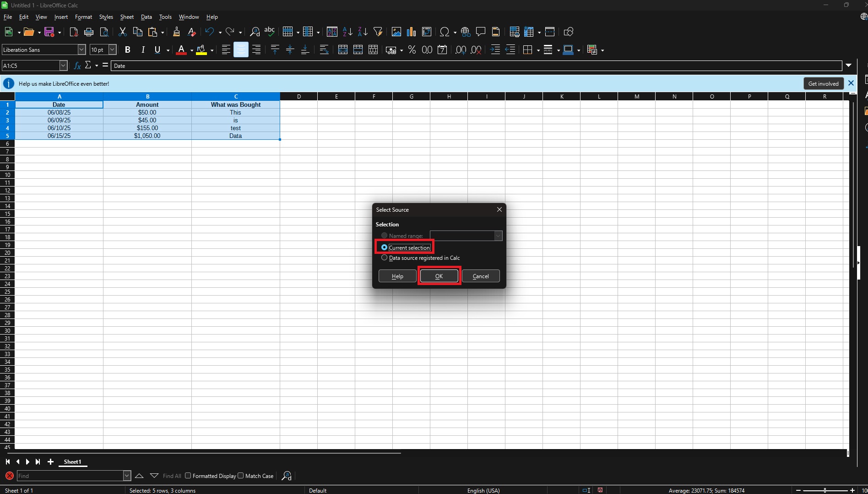Screen dimensions: 868x494
Task: Click Cancel in Select Source dialog
Action: (481, 276)
